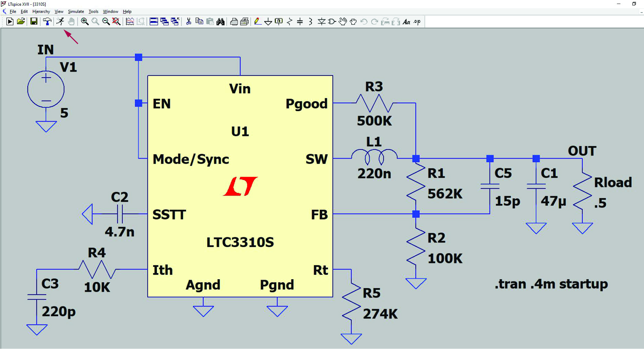Select the Label Net tool
The image size is (644, 349).
point(279,21)
